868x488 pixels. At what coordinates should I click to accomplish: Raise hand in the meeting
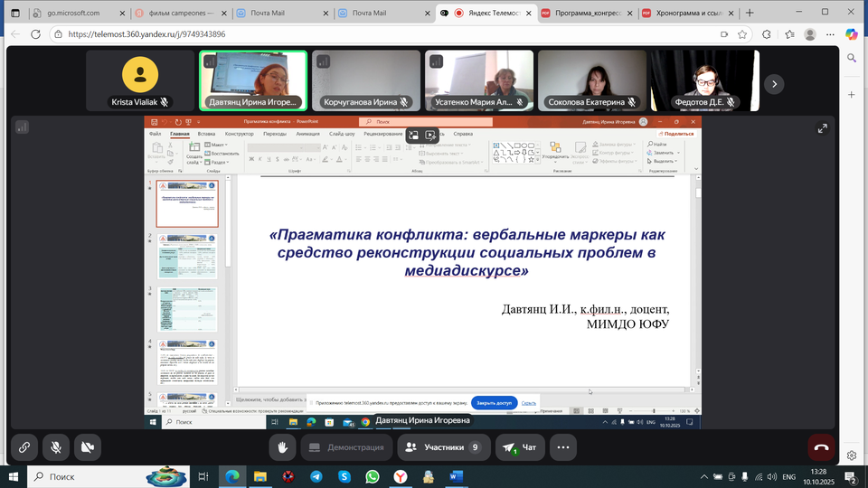282,446
